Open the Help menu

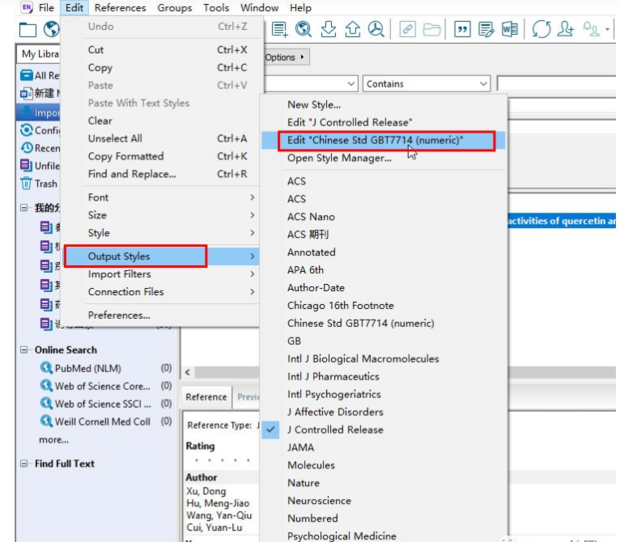301,8
